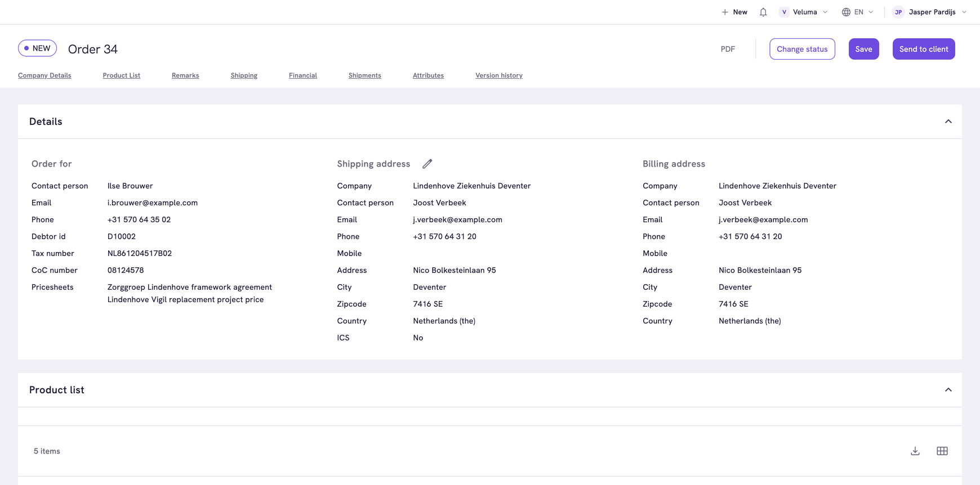Screen dimensions: 980x485
Task: Open Jasper Pardijs user menu
Action: 930,12
